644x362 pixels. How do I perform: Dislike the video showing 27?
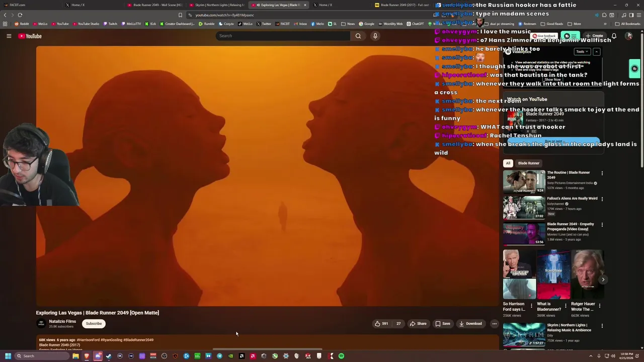398,323
